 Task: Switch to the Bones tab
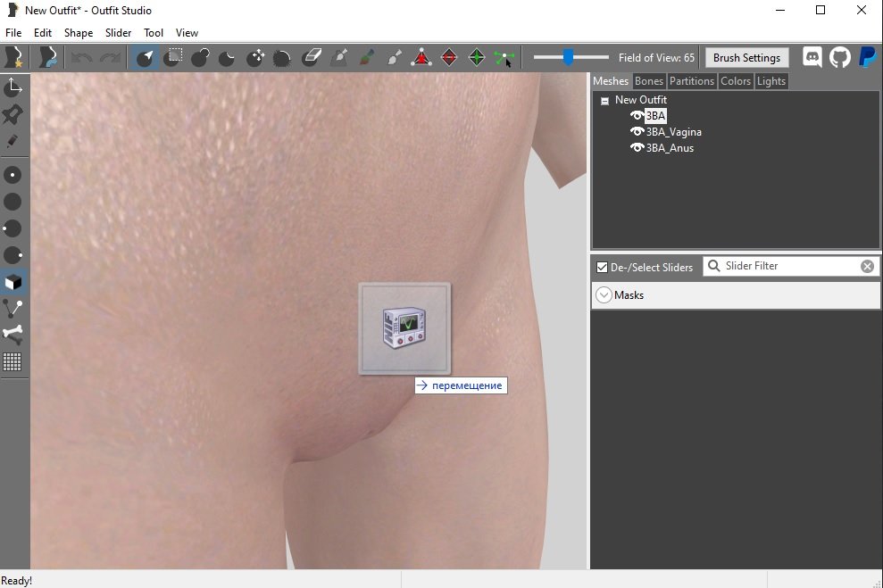point(648,81)
